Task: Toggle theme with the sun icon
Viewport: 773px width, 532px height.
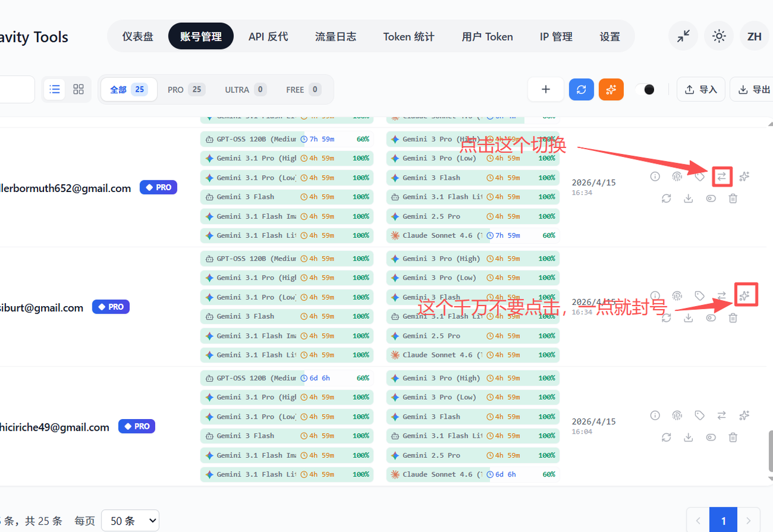Action: pyautogui.click(x=719, y=36)
